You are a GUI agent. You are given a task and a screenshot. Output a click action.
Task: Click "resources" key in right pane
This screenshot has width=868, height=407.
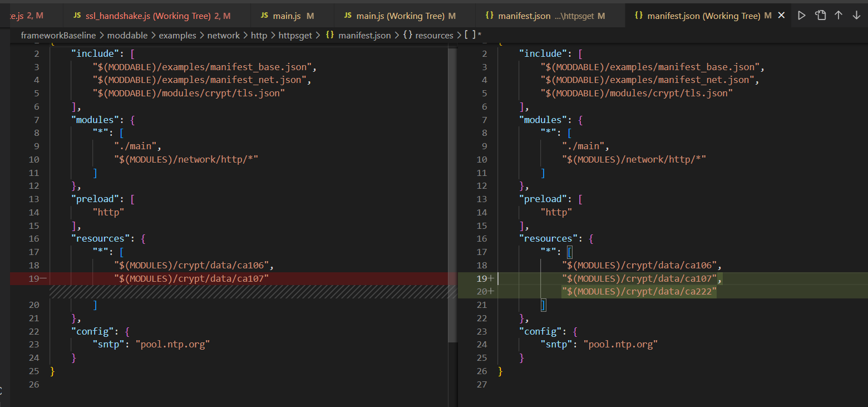[550, 239]
